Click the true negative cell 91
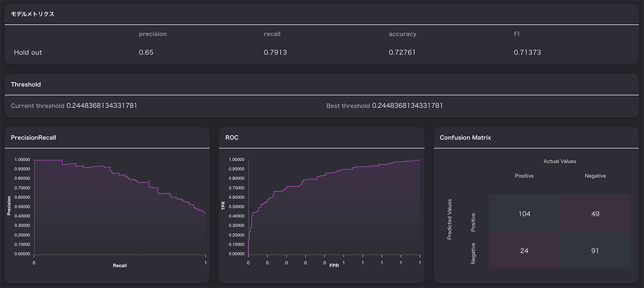644x288 pixels. point(595,250)
